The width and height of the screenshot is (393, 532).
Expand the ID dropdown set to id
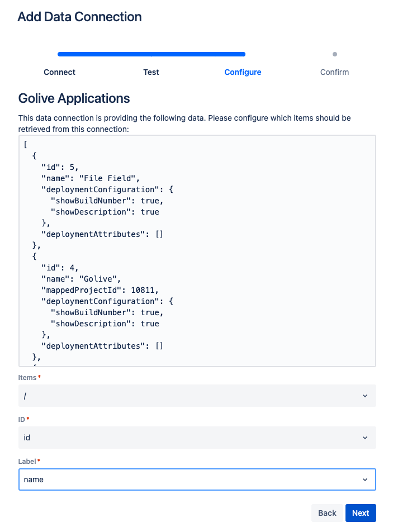(x=190, y=438)
